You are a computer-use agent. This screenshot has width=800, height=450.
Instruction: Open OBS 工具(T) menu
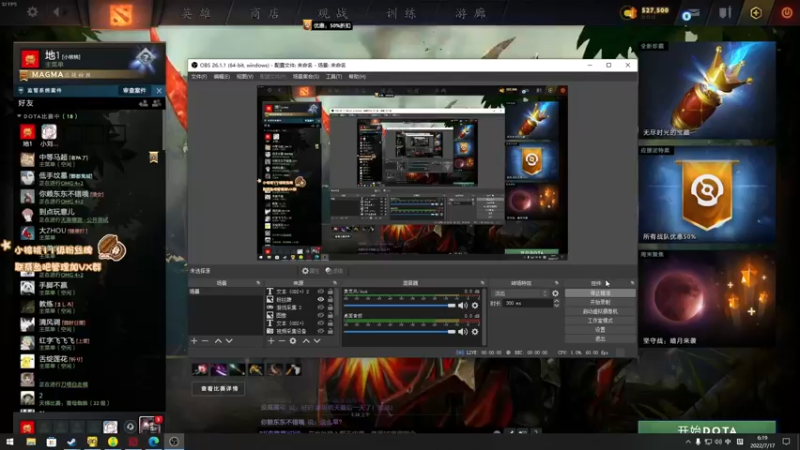click(334, 77)
